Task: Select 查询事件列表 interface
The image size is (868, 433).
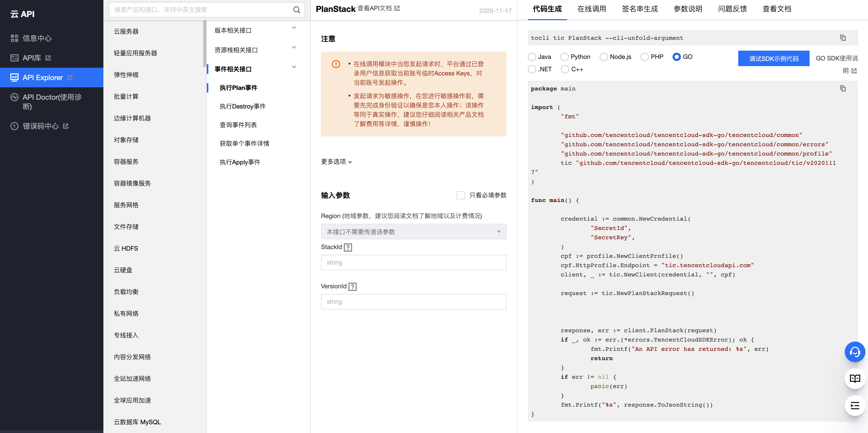Action: [x=238, y=125]
